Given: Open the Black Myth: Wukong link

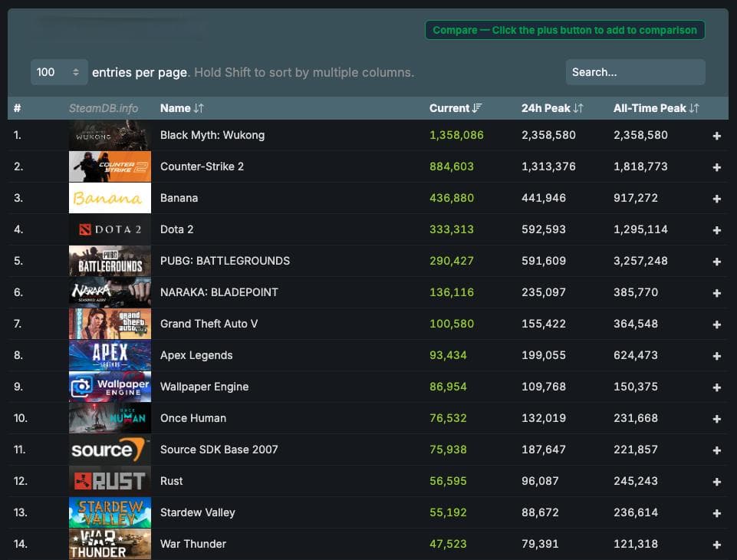Looking at the screenshot, I should [x=212, y=135].
